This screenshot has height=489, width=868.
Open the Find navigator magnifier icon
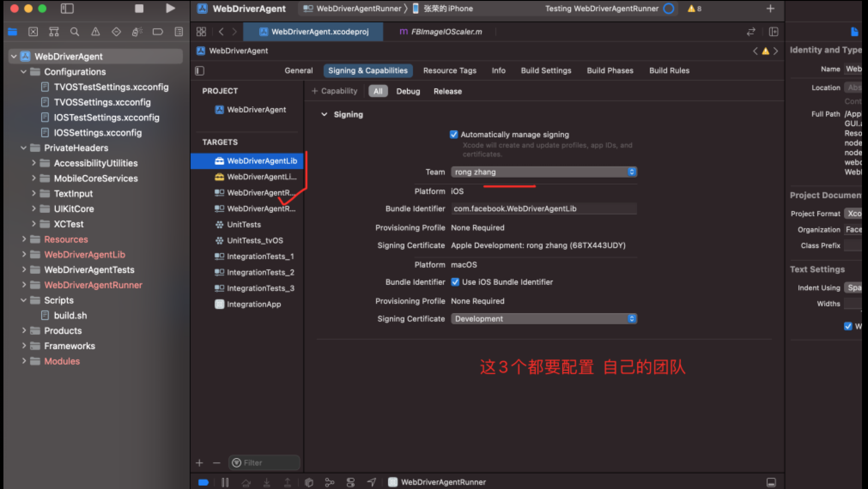[75, 32]
